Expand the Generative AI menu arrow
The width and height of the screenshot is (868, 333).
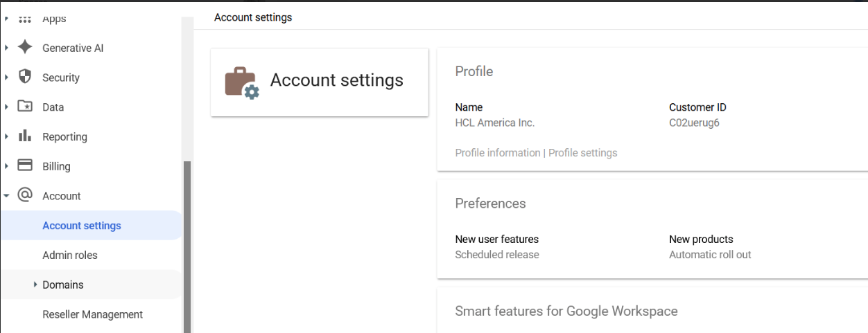(x=7, y=48)
